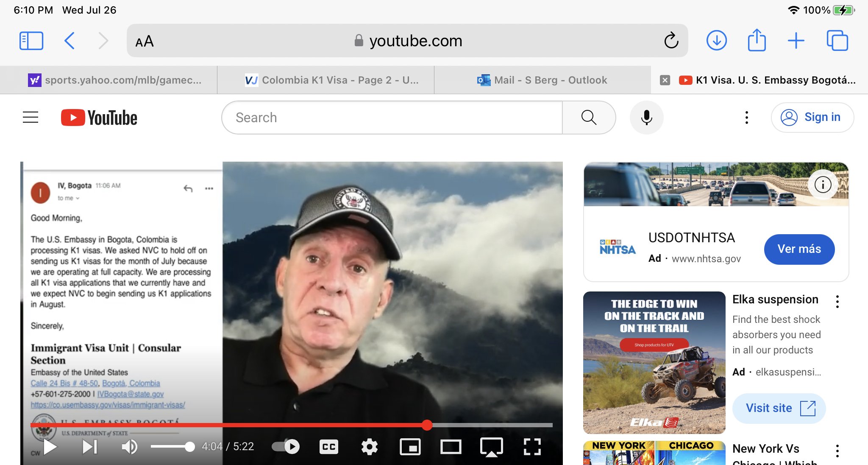Reload the youtube.com page
The width and height of the screenshot is (868, 465).
click(671, 41)
